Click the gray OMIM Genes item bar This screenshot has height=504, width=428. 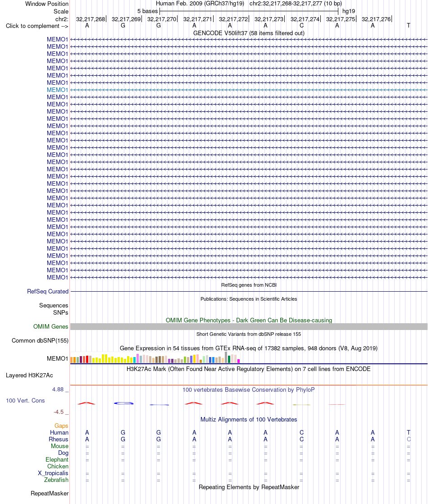coord(249,326)
